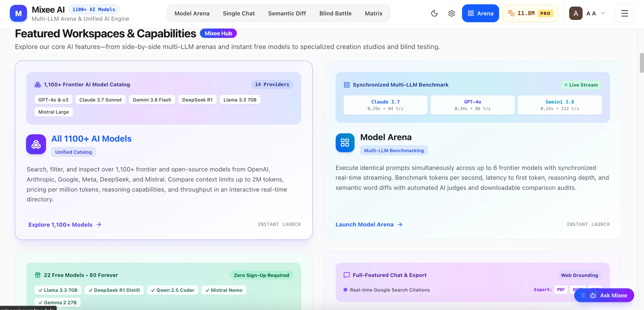Click the Claude 3.7 Sonnet chip

(x=100, y=100)
